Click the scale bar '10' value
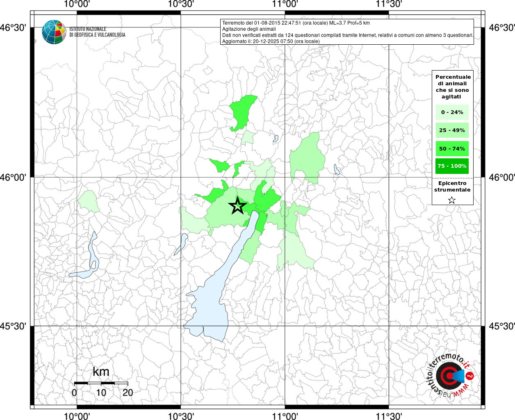Image resolution: width=515 pixels, height=420 pixels. pyautogui.click(x=101, y=393)
